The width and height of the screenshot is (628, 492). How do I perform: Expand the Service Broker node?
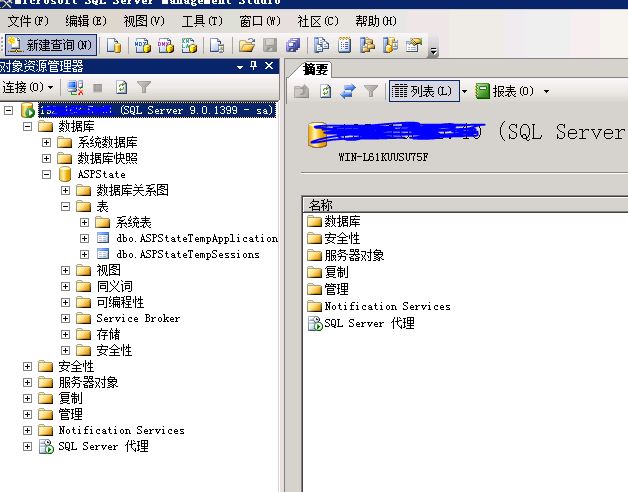tap(66, 318)
